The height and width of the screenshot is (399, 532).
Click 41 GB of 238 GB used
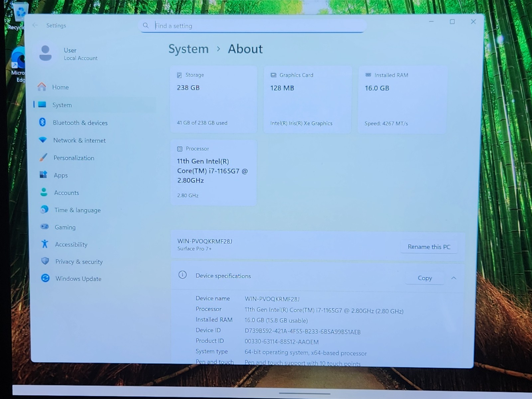pyautogui.click(x=202, y=123)
